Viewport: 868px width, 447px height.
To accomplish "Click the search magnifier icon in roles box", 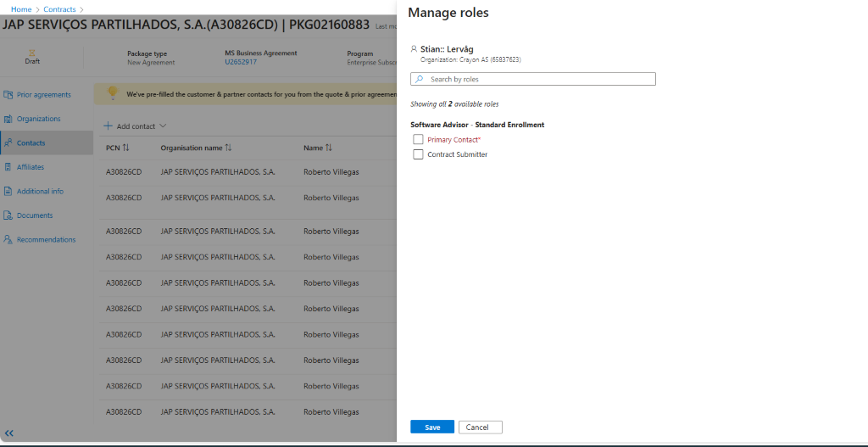I will point(419,79).
